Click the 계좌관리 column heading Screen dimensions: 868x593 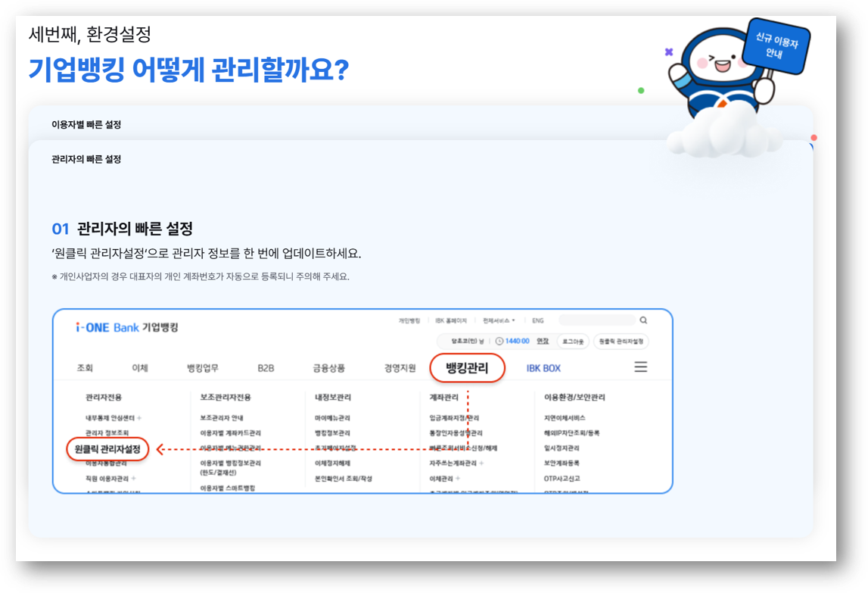pyautogui.click(x=443, y=398)
